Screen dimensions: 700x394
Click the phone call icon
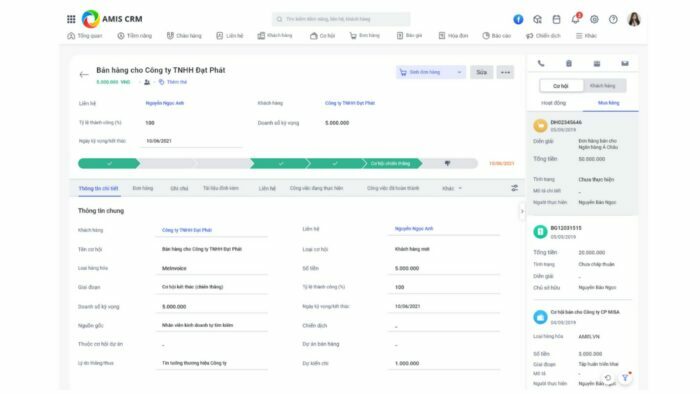coord(541,63)
